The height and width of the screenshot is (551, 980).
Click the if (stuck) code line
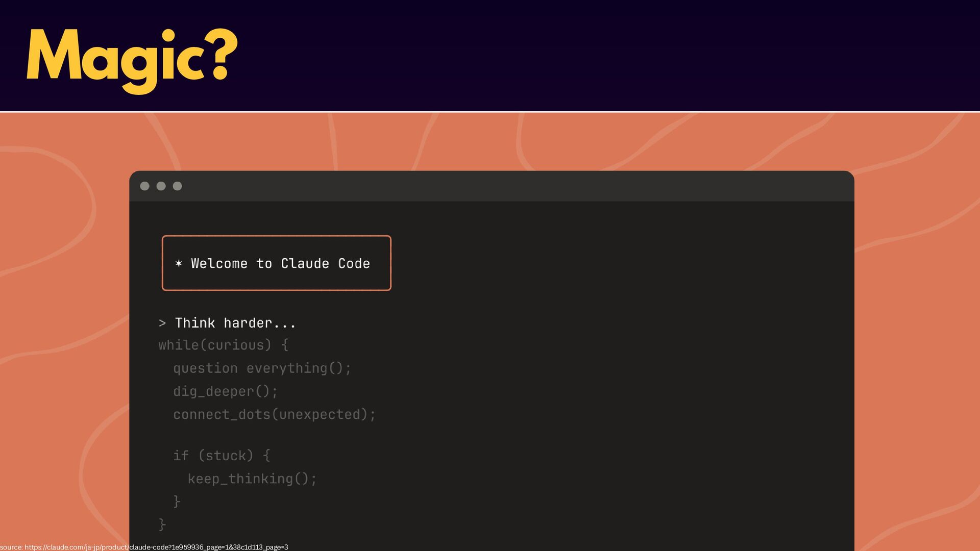pyautogui.click(x=221, y=456)
